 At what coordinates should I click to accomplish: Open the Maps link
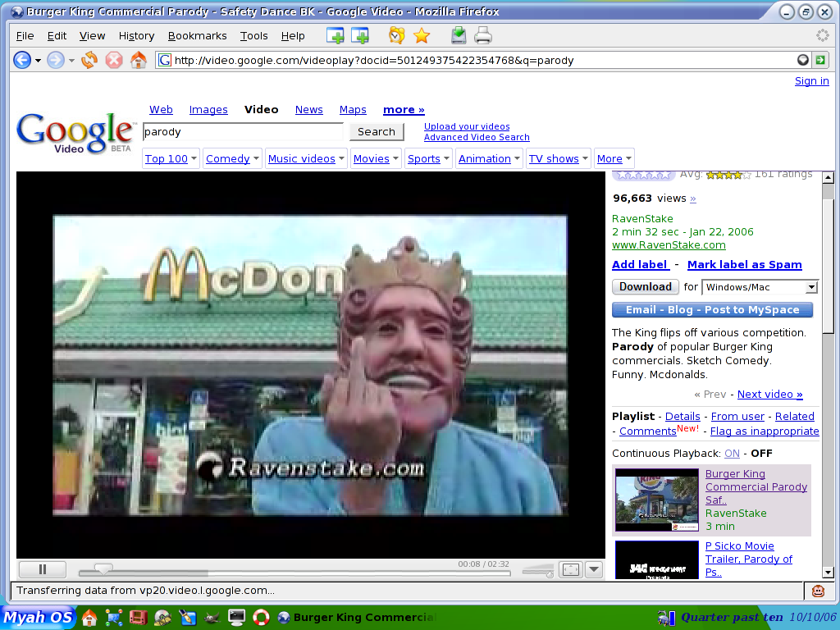point(353,110)
